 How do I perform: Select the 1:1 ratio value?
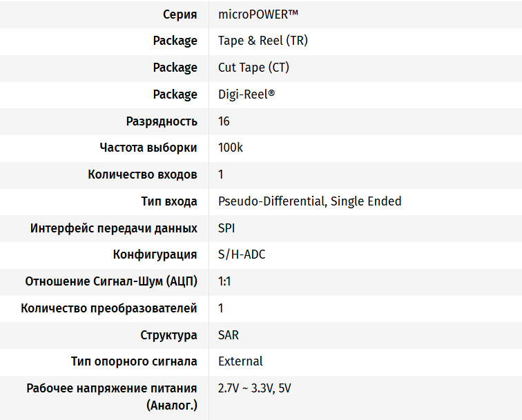(x=225, y=281)
